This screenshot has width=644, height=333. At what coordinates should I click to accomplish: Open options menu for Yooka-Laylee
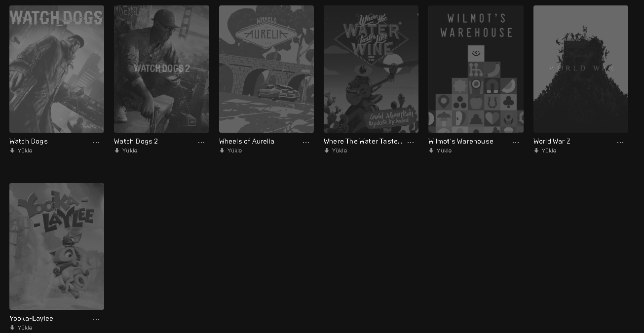point(96,319)
